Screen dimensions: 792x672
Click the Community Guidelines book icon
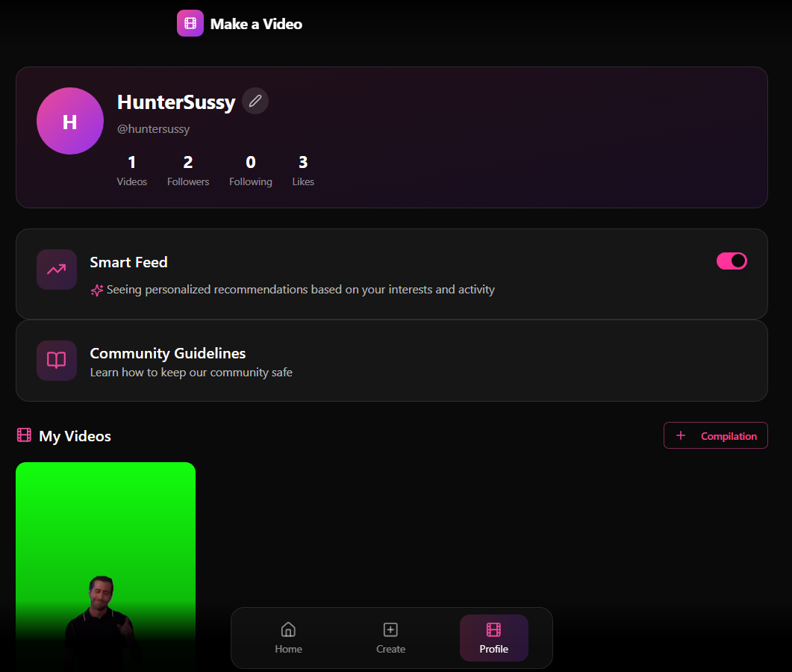coord(57,360)
